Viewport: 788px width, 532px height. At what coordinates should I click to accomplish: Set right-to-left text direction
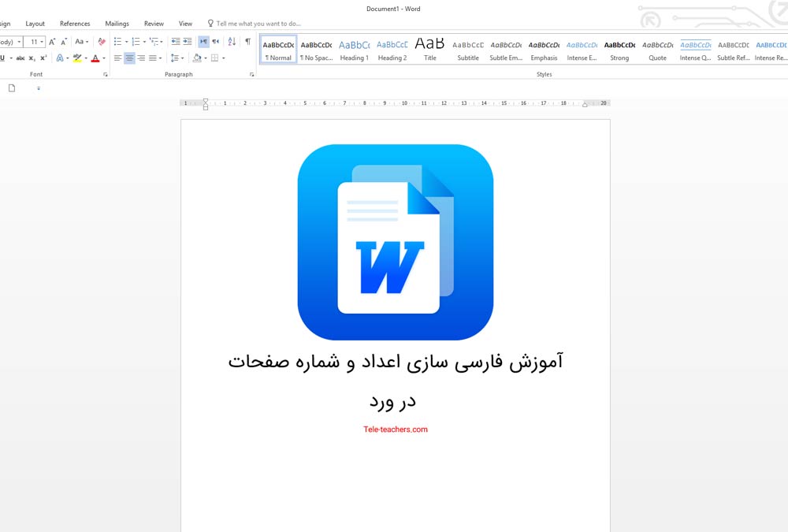[216, 42]
